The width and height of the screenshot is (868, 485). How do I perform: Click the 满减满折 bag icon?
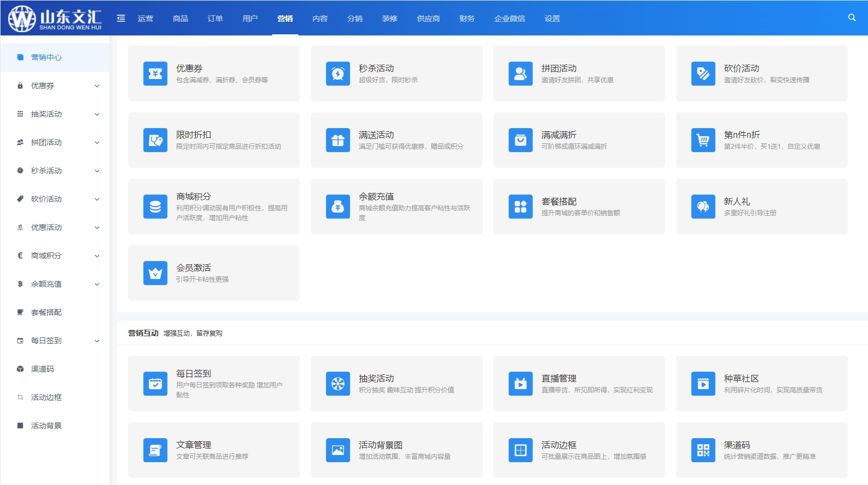point(521,140)
